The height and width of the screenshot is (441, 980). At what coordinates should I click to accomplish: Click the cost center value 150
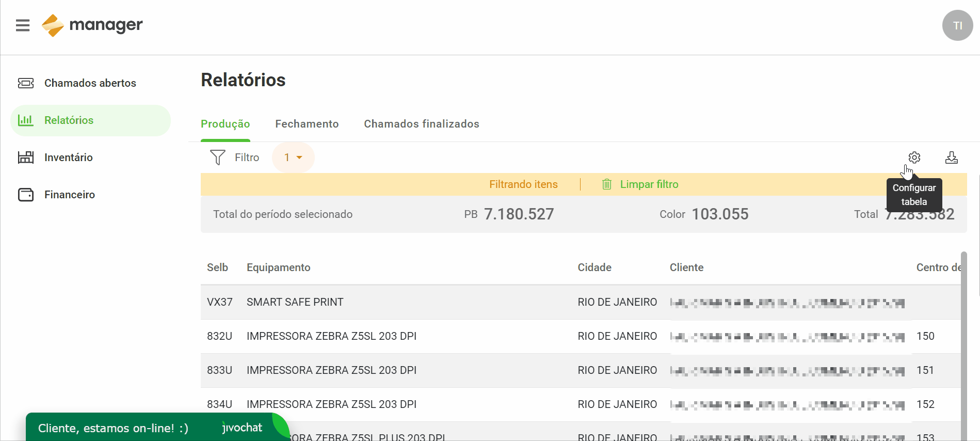(x=925, y=336)
